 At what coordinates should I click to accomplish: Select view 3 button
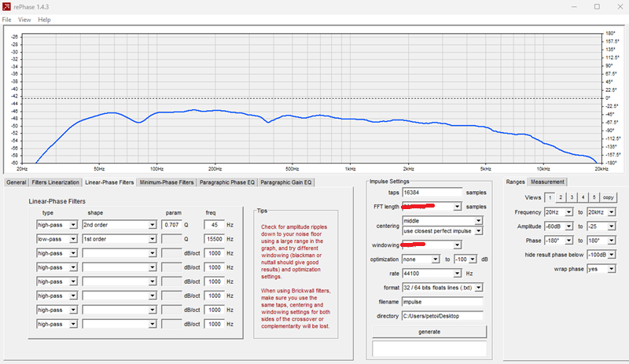[572, 197]
